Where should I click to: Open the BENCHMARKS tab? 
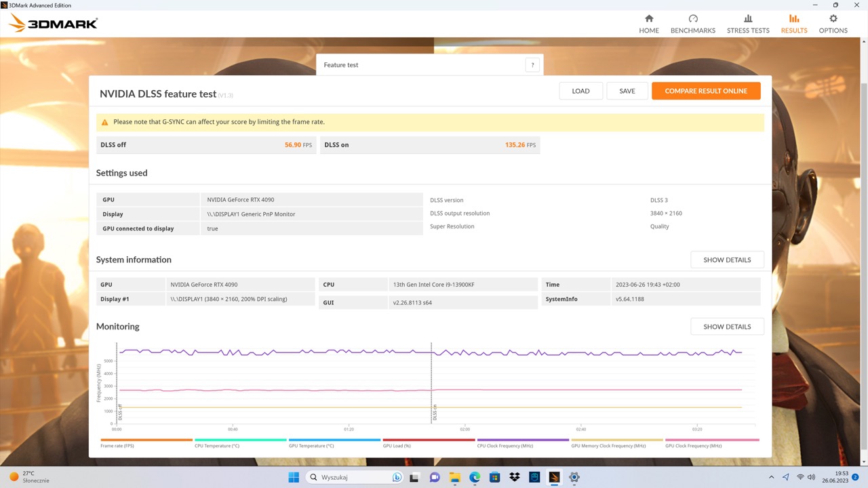(693, 24)
